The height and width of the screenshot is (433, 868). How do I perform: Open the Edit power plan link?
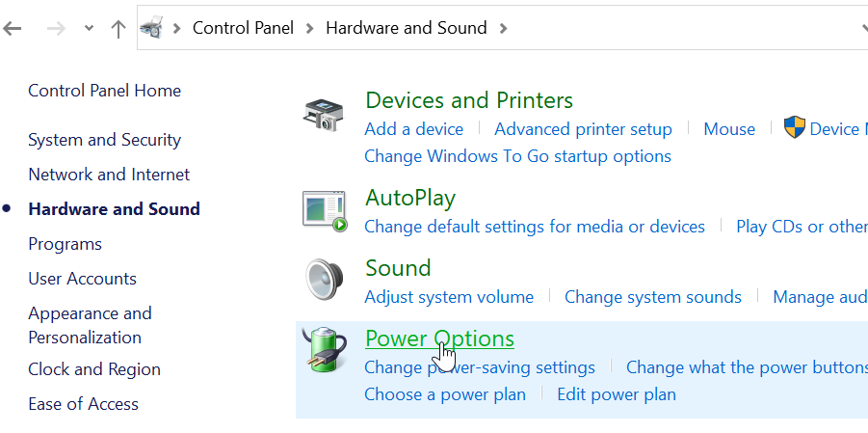click(617, 394)
